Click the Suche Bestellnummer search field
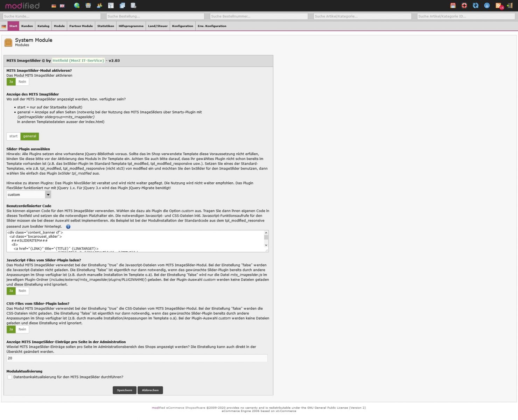518x420 pixels. pos(259,16)
